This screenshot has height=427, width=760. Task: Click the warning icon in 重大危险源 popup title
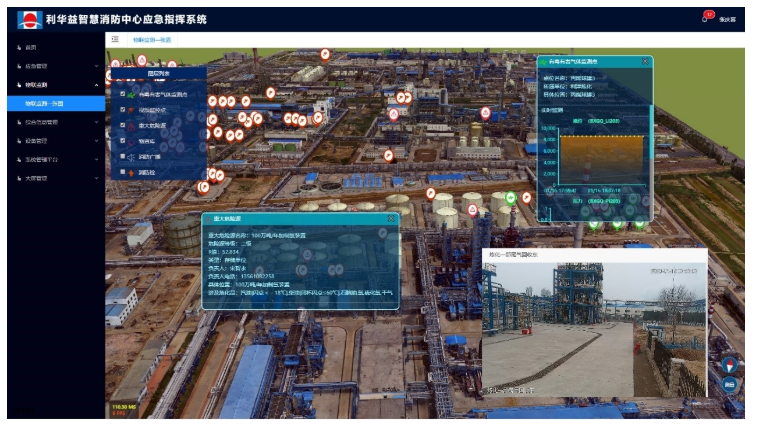(209, 219)
